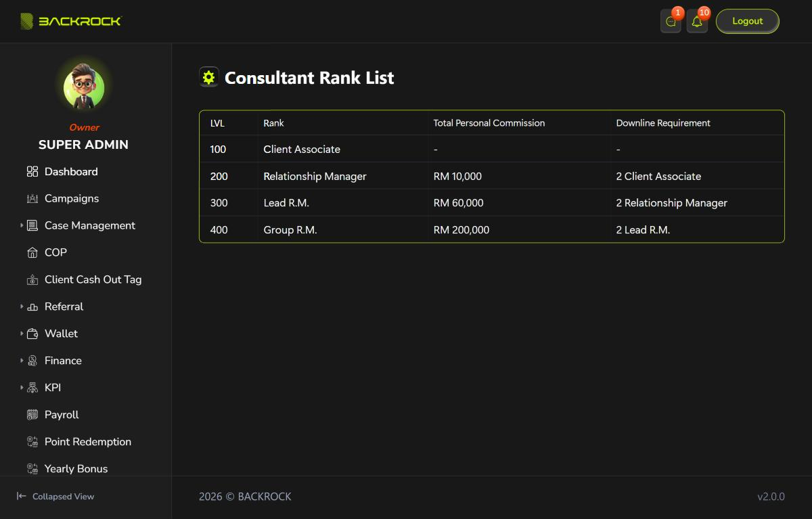Expand the KPI submenu arrow
The width and height of the screenshot is (812, 519).
[22, 388]
